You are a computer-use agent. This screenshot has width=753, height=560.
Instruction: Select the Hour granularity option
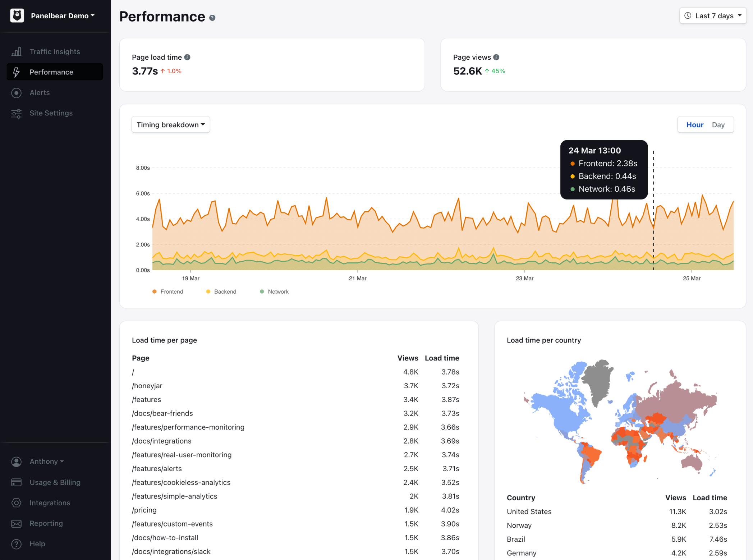pos(695,125)
